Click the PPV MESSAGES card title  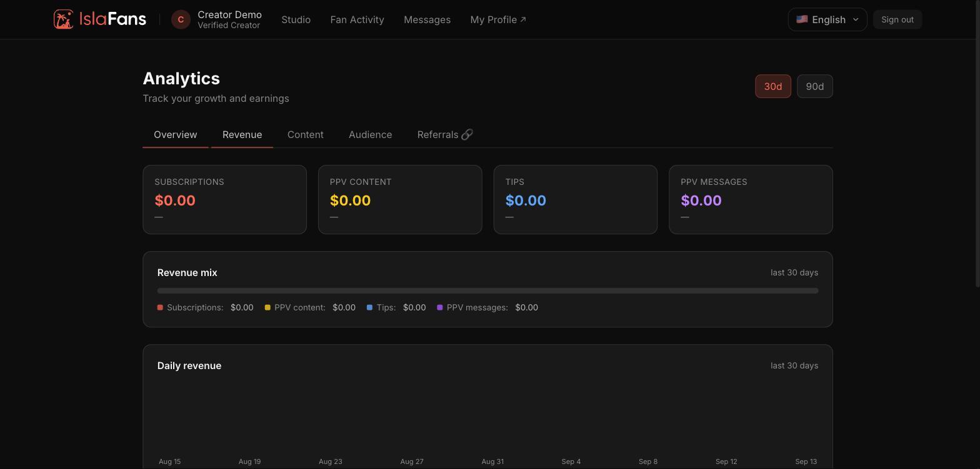(714, 182)
